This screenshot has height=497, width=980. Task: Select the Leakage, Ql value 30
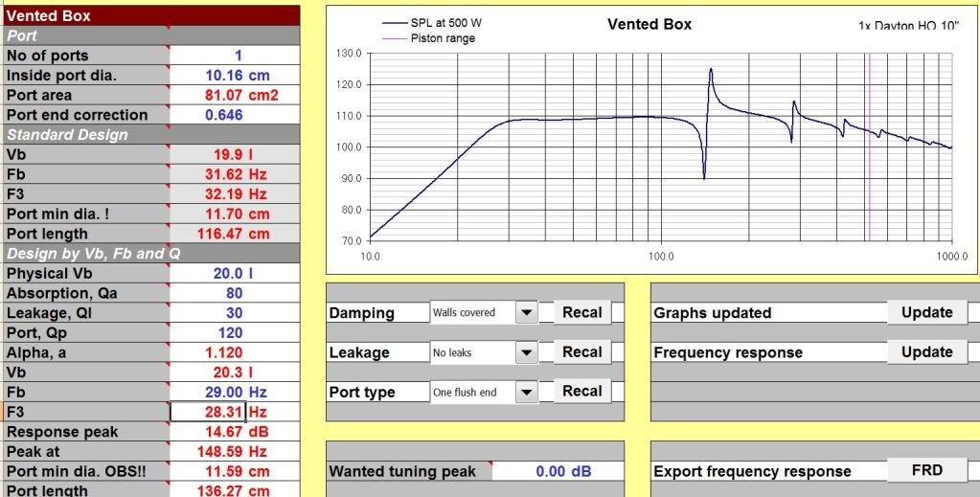coord(235,313)
